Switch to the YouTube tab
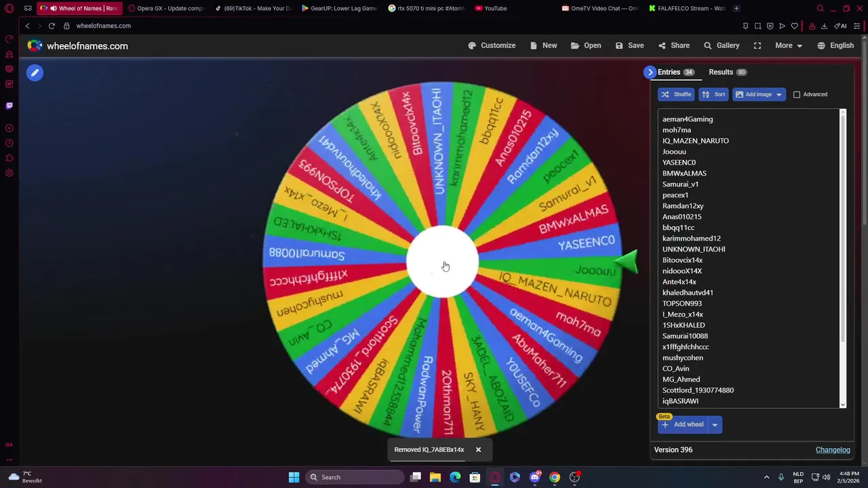 click(x=491, y=8)
